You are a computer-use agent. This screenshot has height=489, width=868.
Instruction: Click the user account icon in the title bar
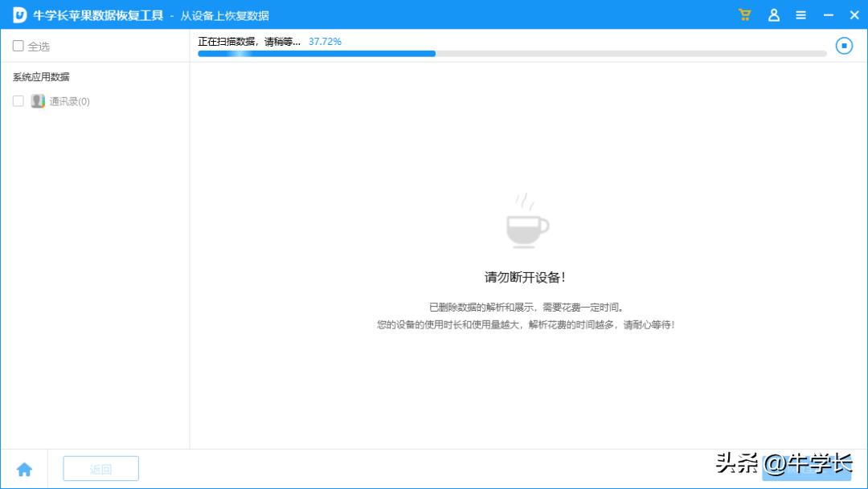tap(773, 14)
